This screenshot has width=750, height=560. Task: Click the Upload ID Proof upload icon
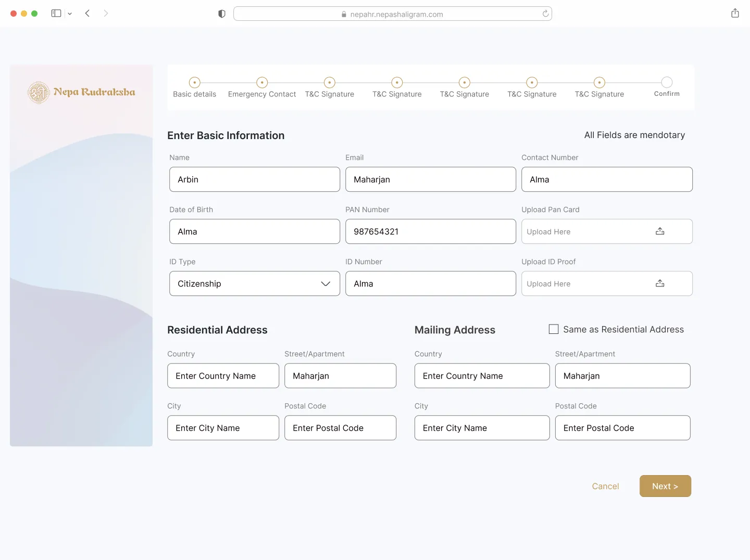[660, 283]
